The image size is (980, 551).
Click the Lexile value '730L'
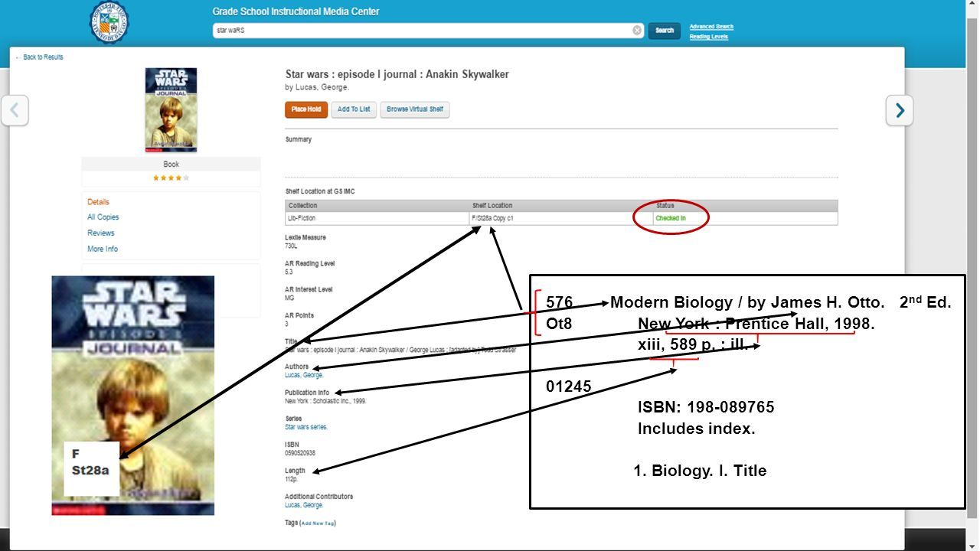tap(291, 246)
